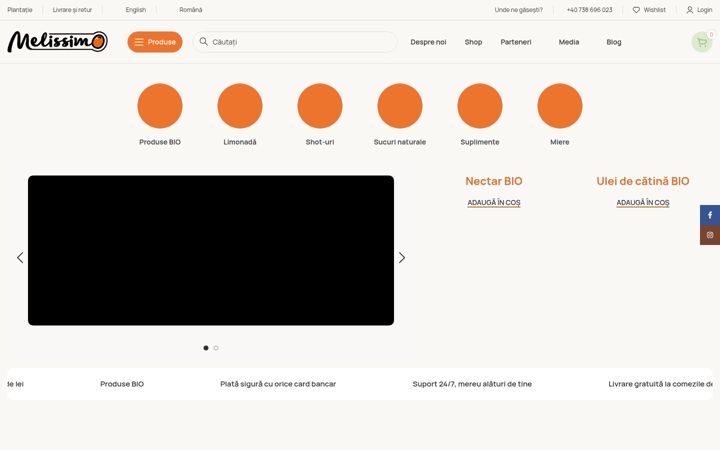Click the search magnifier icon
The image size is (720, 450).
(x=203, y=41)
